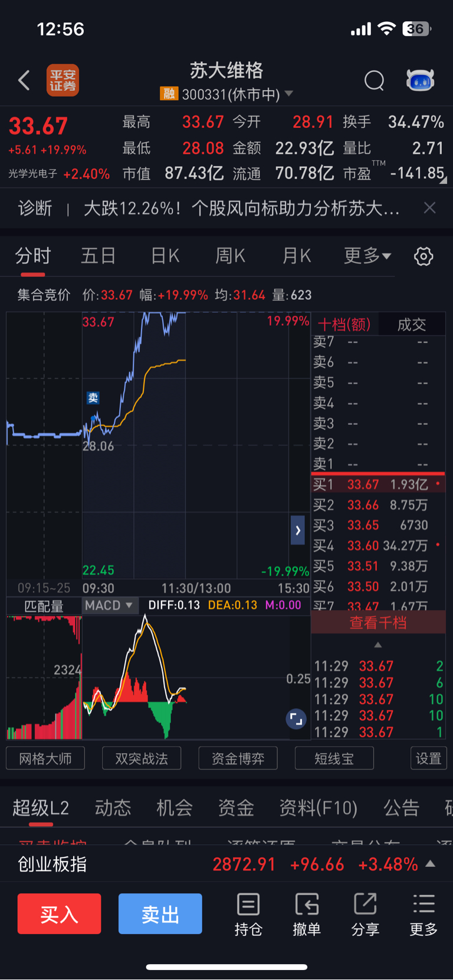Select the 买2 33.66 order row
Screen dimensions: 453x980
378,505
